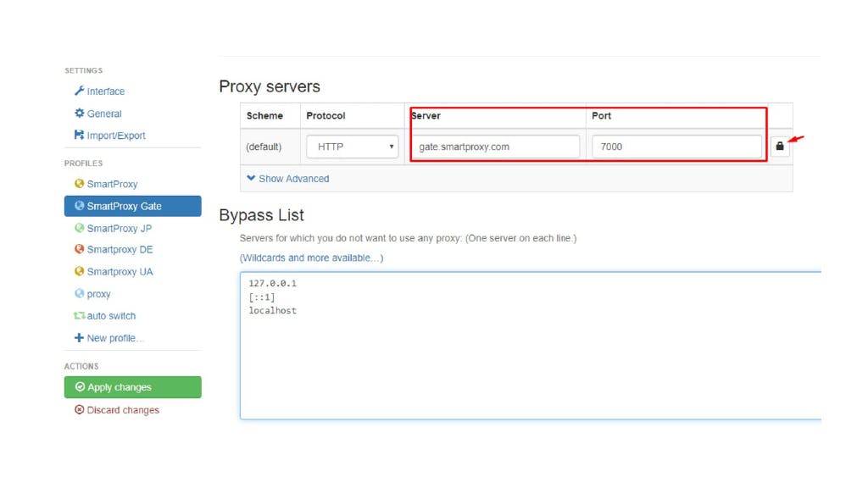Click the Scheme column header
This screenshot has height=488, width=868.
(x=264, y=115)
